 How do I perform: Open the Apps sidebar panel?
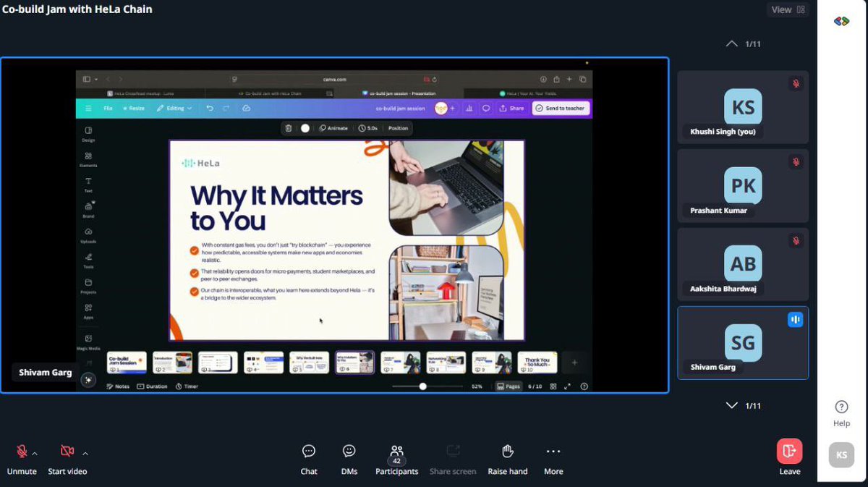pos(88,311)
